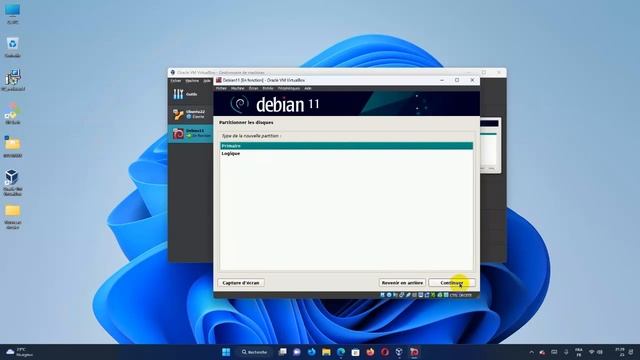
Task: Open the Oracle VM VirtualBox desktop shortcut
Action: (x=12, y=182)
